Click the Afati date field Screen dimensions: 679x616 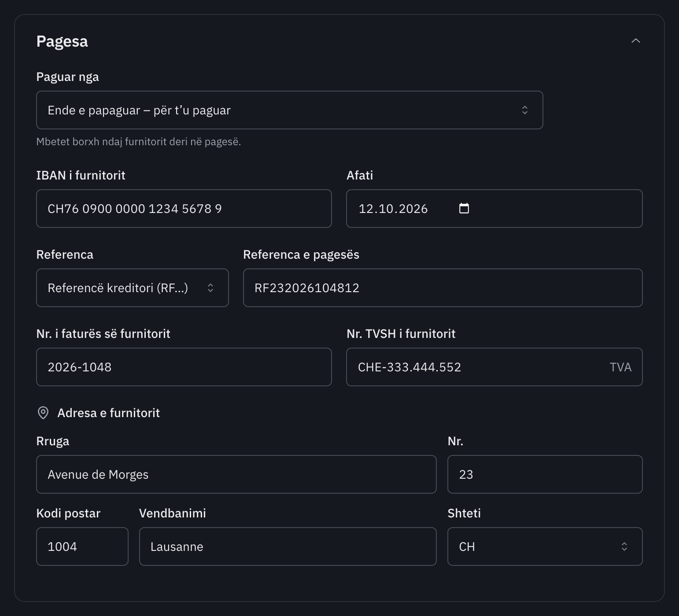point(494,209)
